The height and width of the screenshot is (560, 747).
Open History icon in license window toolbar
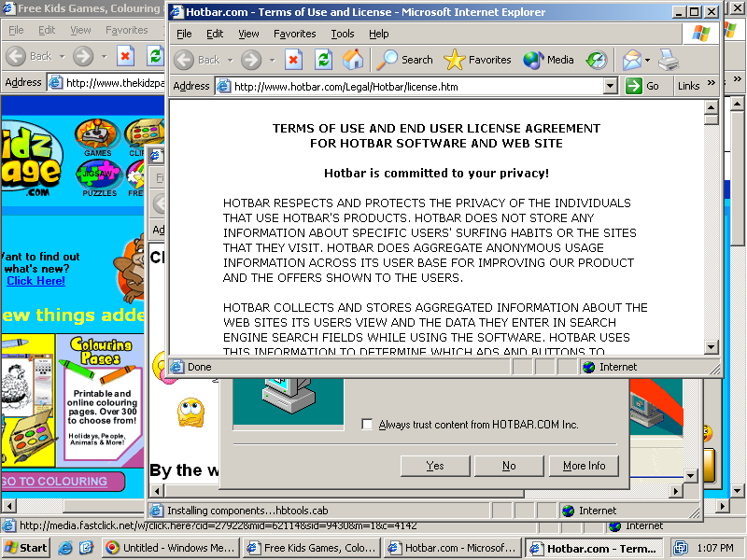coord(596,60)
